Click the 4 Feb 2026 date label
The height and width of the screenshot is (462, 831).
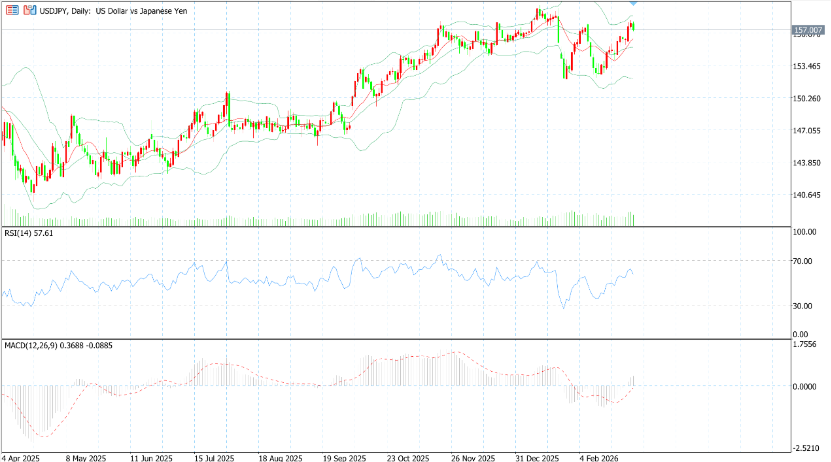point(598,458)
